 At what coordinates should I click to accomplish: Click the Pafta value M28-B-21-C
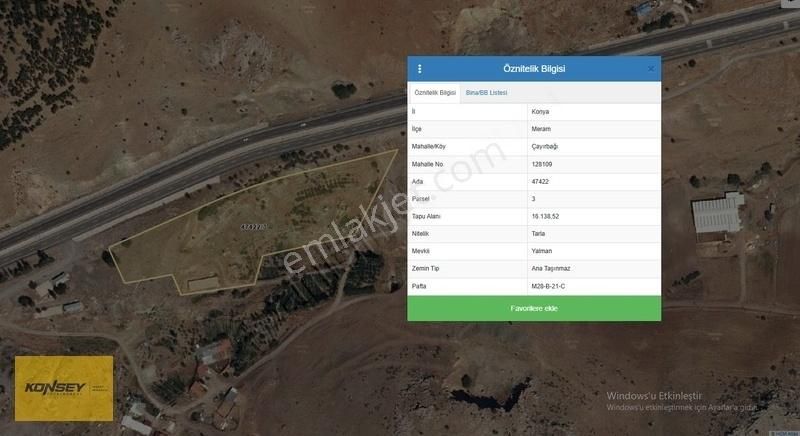coord(548,286)
